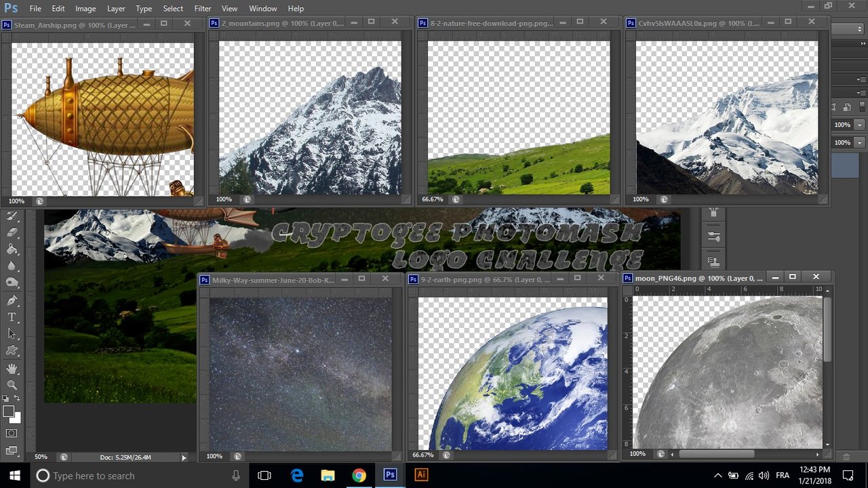Click status icon in 2_mountains.png window

[247, 200]
